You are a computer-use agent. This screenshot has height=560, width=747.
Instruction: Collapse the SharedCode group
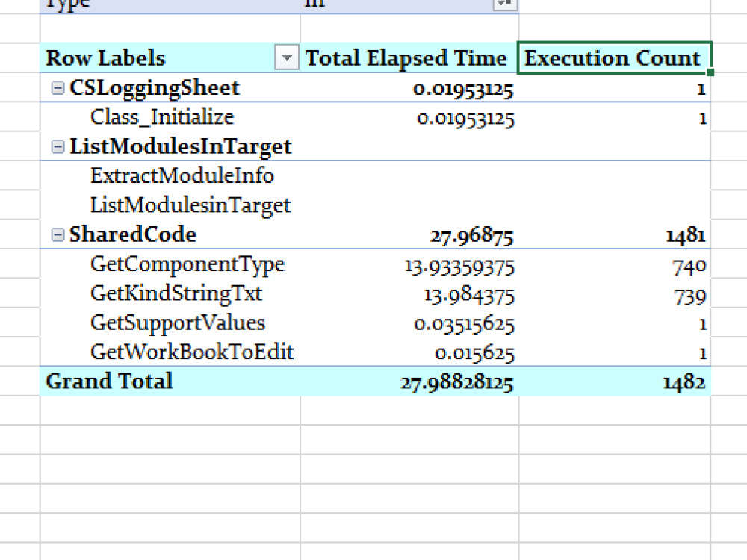pyautogui.click(x=58, y=234)
